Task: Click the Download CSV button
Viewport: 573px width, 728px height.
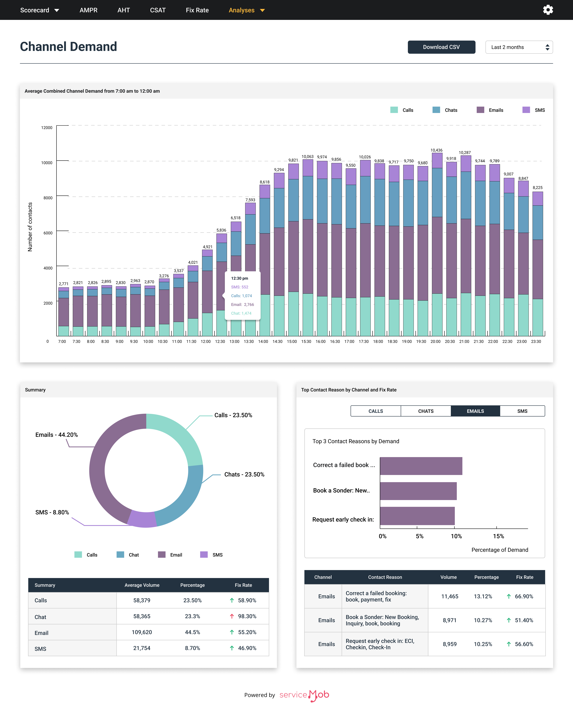Action: click(x=441, y=47)
